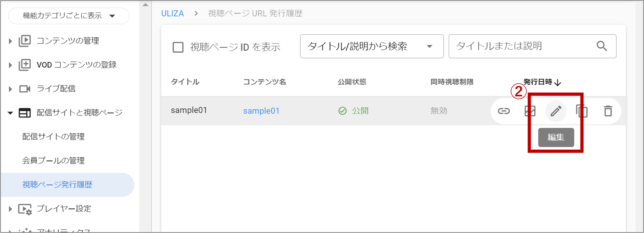
Task: Open the 機能カテゴリごとに表示 dropdown
Action: click(x=68, y=16)
